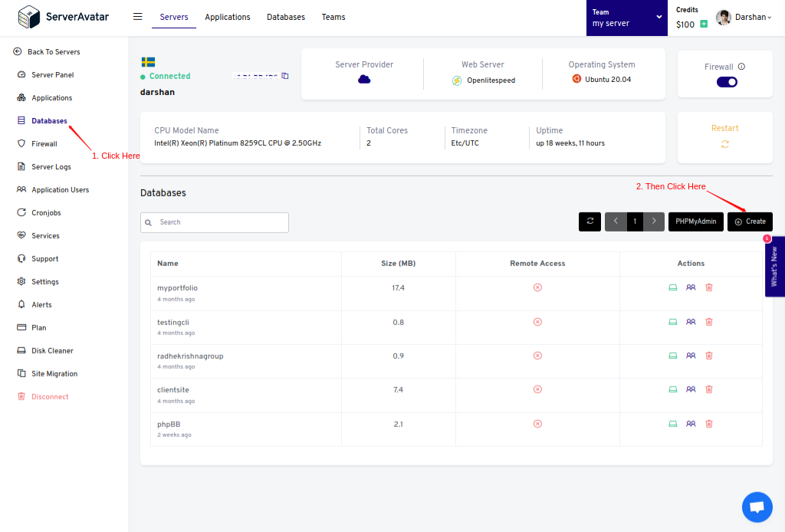This screenshot has height=532, width=785.
Task: Click the Sweden flag icon
Action: (x=148, y=62)
